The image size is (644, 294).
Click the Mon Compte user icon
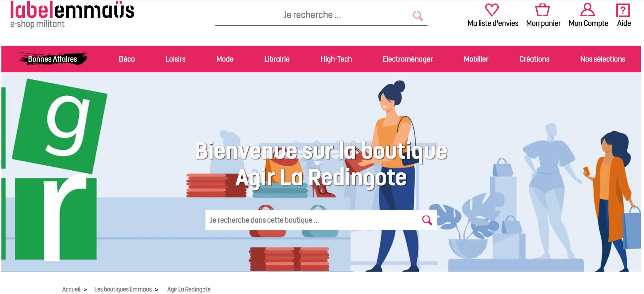tap(587, 10)
